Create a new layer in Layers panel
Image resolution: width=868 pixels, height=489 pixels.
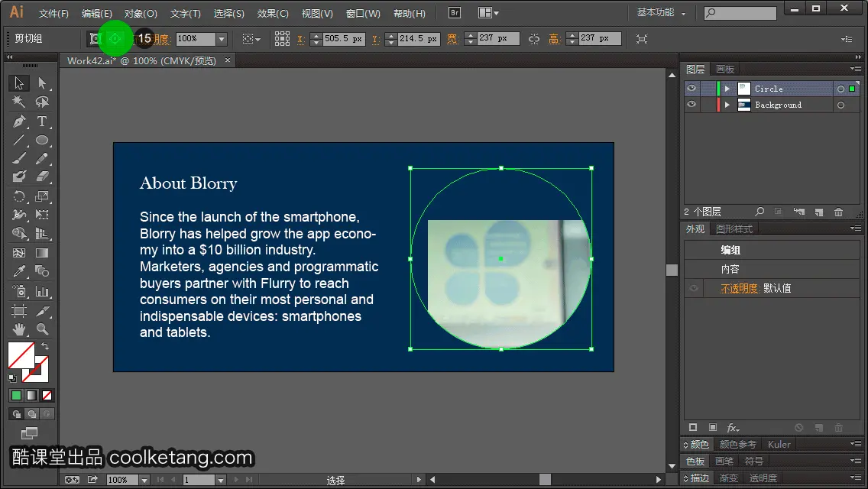[819, 212]
